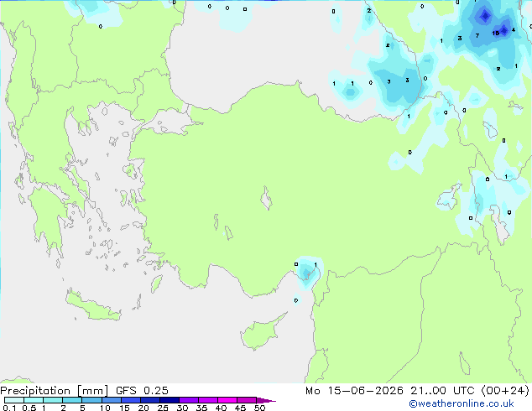Click the forecast date "Mo 15-06-2026"
This screenshot has height=411, width=532.
354,391
